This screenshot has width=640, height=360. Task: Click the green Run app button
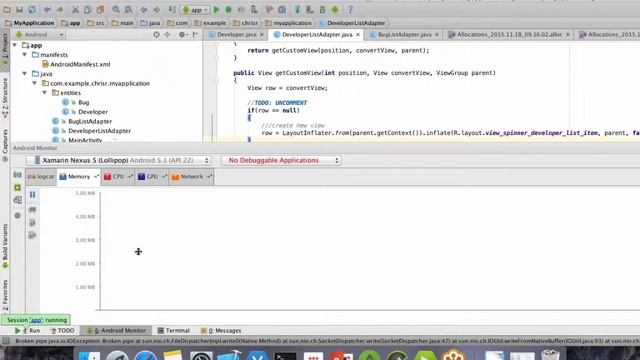(217, 9)
